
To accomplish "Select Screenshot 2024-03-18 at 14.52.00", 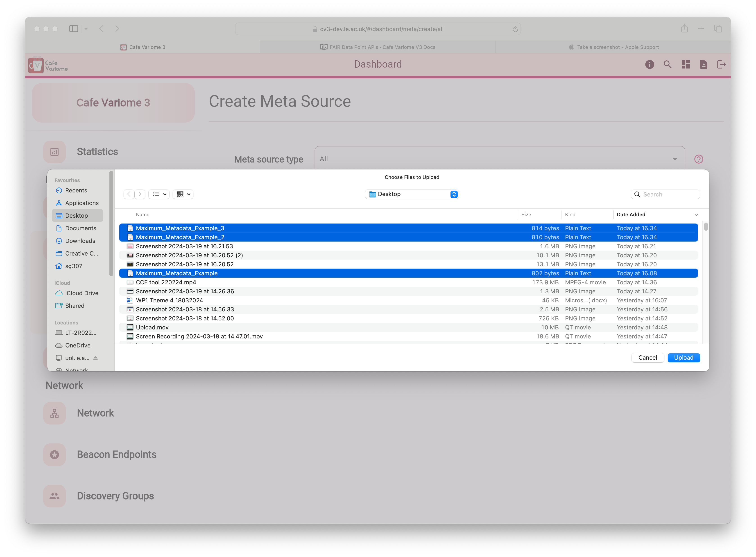I will [x=408, y=318].
